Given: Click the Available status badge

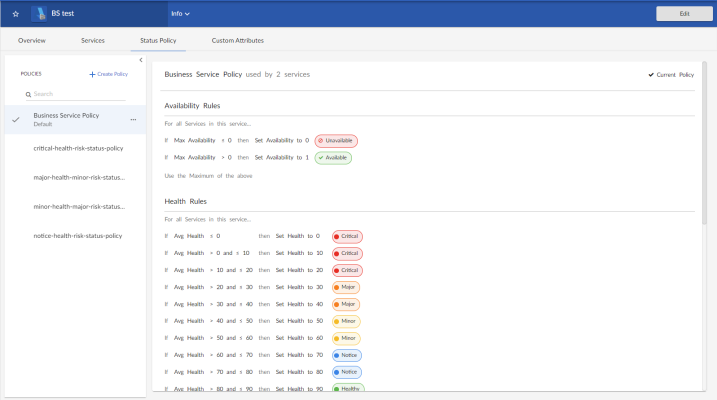Looking at the screenshot, I should tap(333, 158).
